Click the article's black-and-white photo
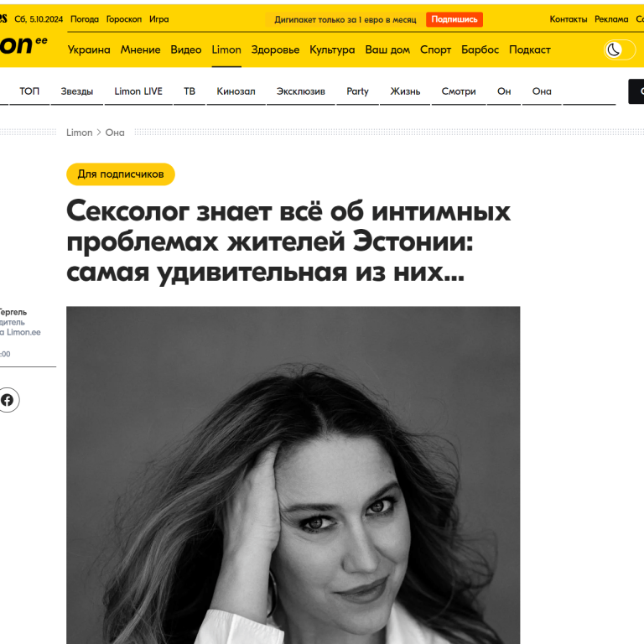Viewport: 644px width, 644px height. [x=293, y=475]
